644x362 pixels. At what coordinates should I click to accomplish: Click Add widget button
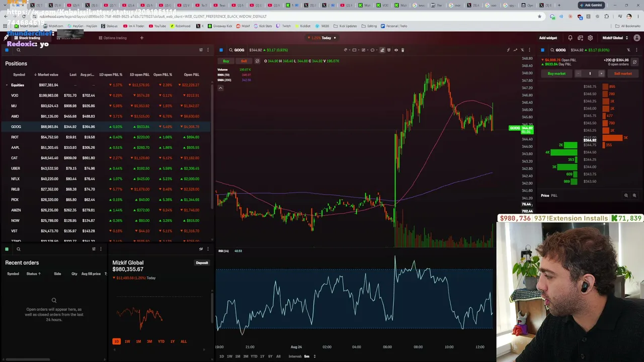(548, 38)
